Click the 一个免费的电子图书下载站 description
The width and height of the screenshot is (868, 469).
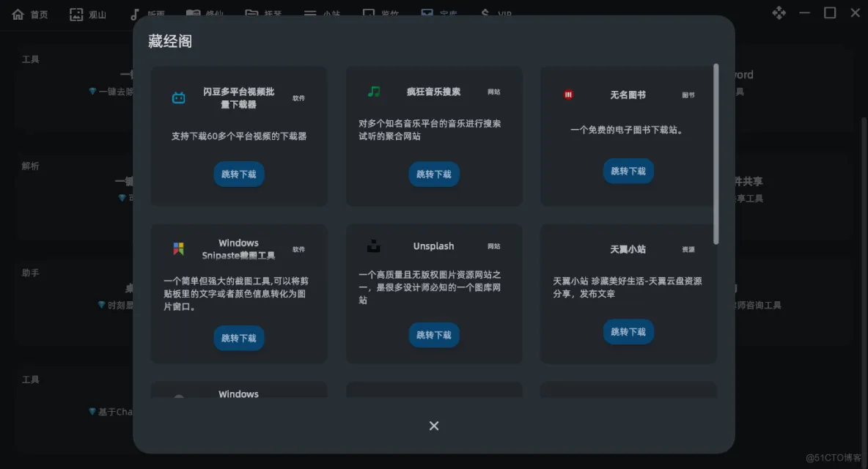click(x=628, y=130)
